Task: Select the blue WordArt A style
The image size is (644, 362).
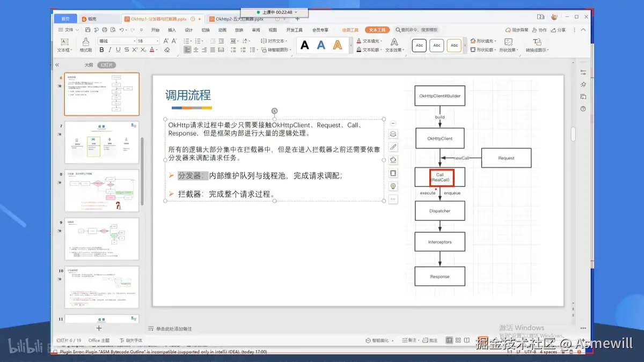Action: point(321,46)
